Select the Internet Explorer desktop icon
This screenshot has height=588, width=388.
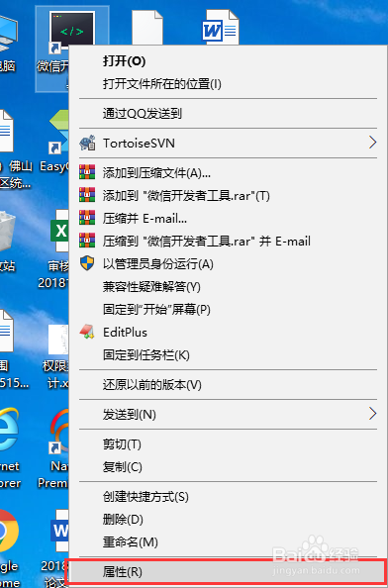click(x=8, y=430)
